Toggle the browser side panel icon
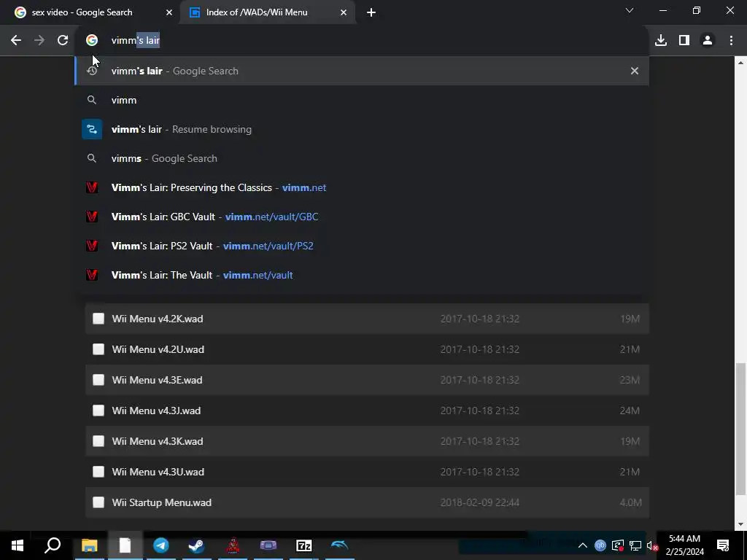 pos(684,41)
